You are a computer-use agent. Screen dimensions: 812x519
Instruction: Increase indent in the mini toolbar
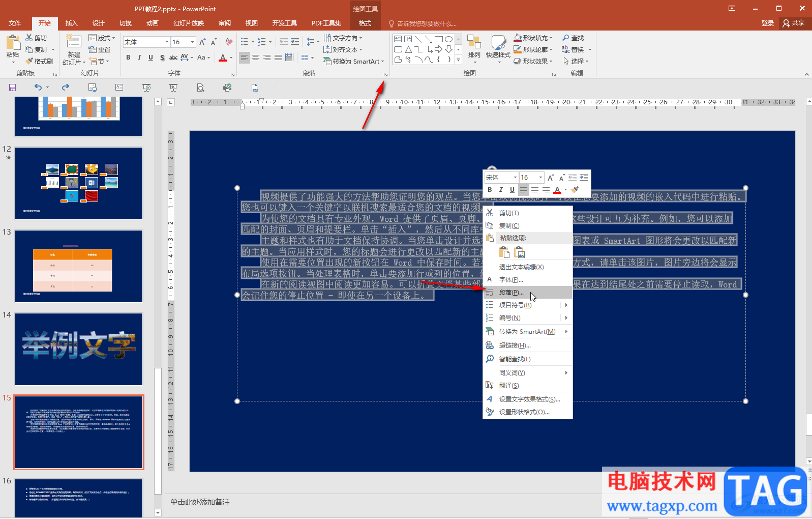tap(584, 178)
